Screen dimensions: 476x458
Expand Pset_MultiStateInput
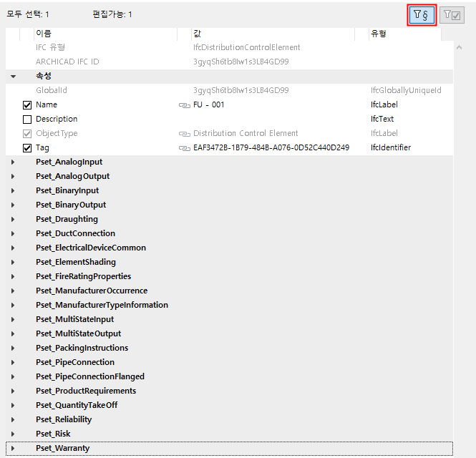tap(13, 319)
